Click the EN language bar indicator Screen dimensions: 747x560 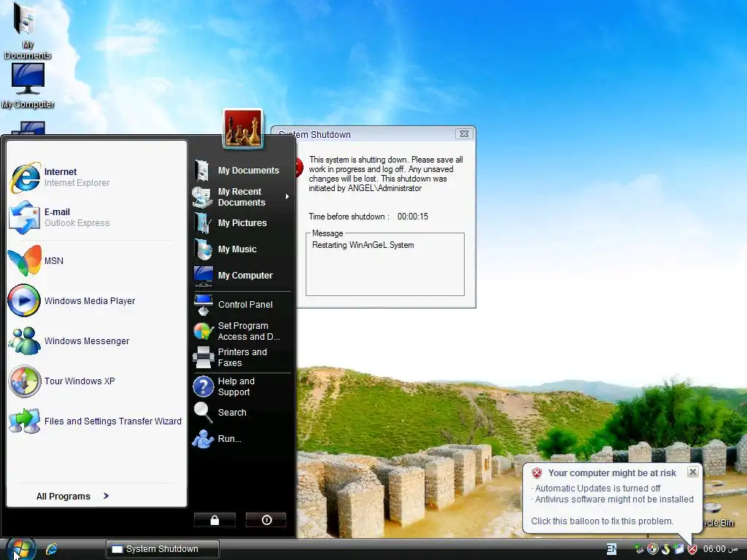click(611, 549)
